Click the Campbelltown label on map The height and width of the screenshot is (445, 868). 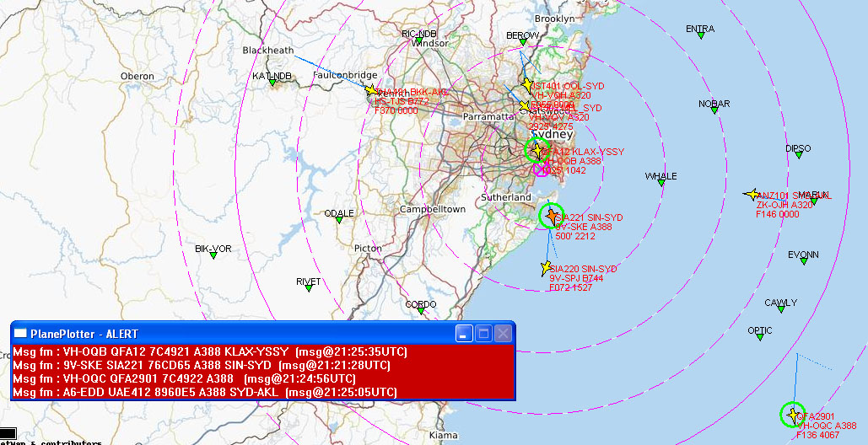pos(433,210)
